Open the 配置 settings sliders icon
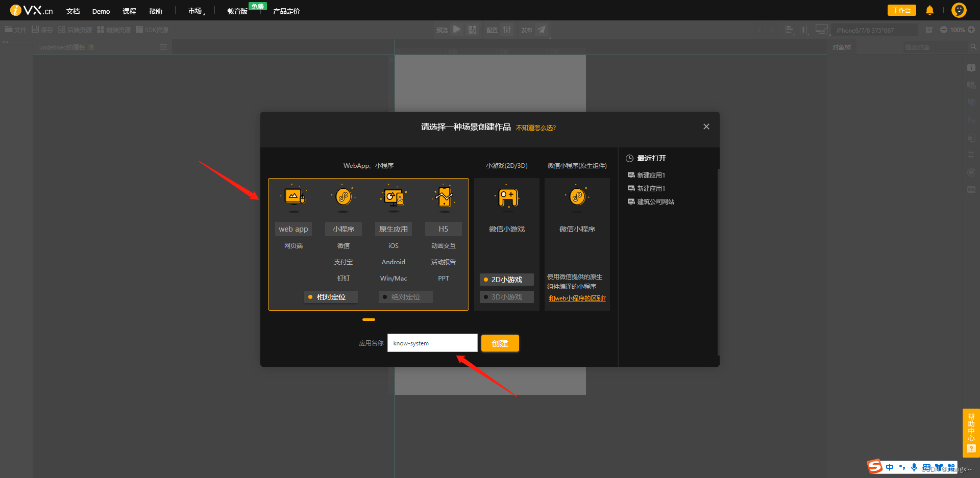980x478 pixels. coord(507,30)
